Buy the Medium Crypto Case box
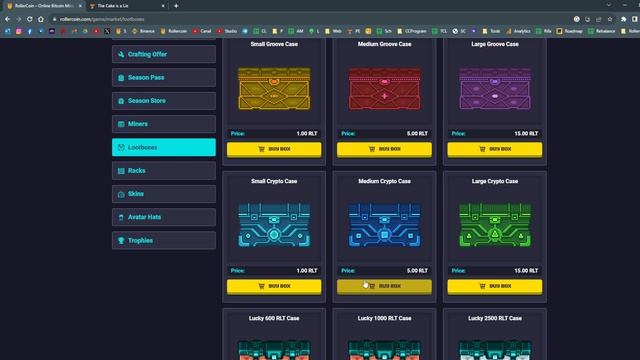The width and height of the screenshot is (640, 360). coord(384,287)
